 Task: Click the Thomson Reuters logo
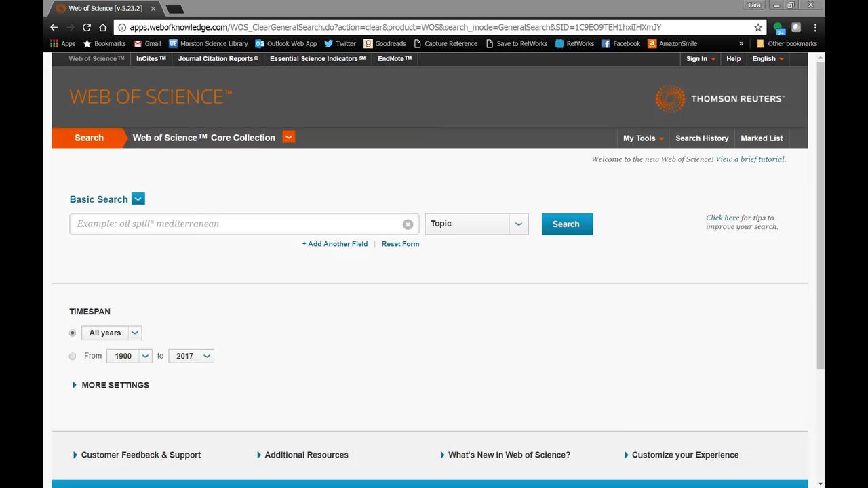point(719,99)
